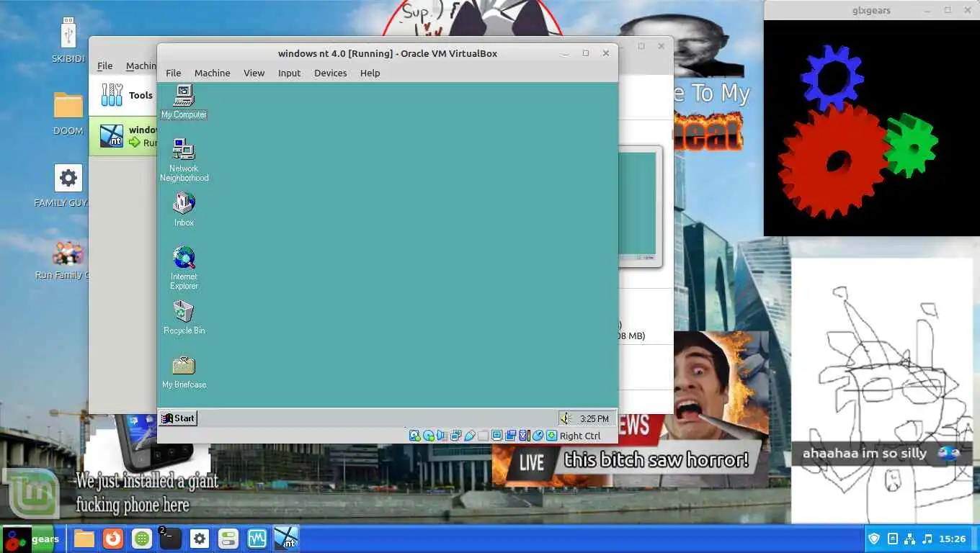The image size is (980, 553).
Task: Open system monitor icon in panel
Action: pos(257,539)
